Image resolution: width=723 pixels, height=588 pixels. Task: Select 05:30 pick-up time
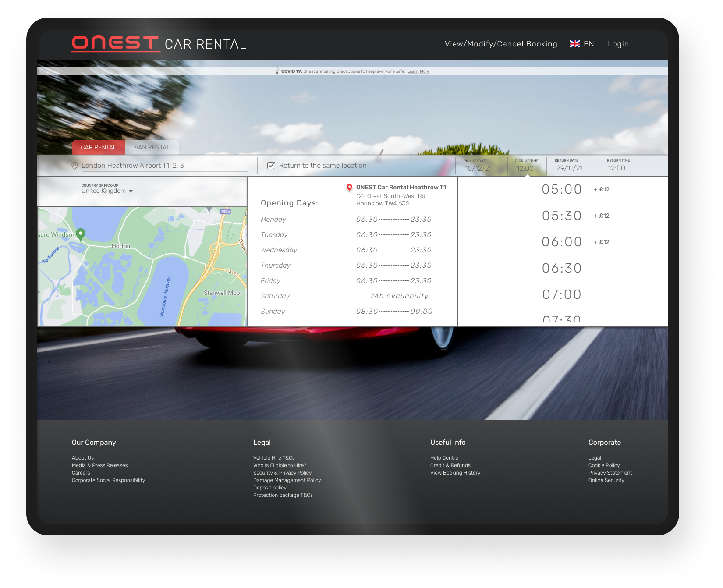[562, 216]
